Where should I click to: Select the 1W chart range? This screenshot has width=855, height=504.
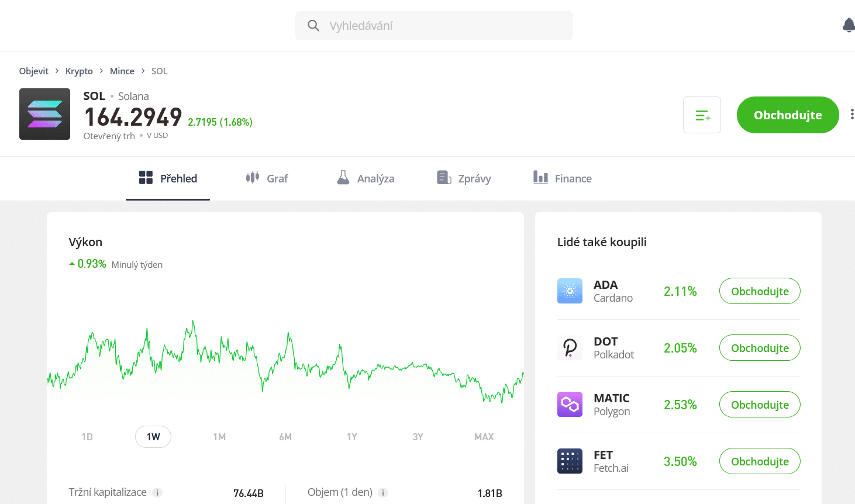[x=153, y=437]
